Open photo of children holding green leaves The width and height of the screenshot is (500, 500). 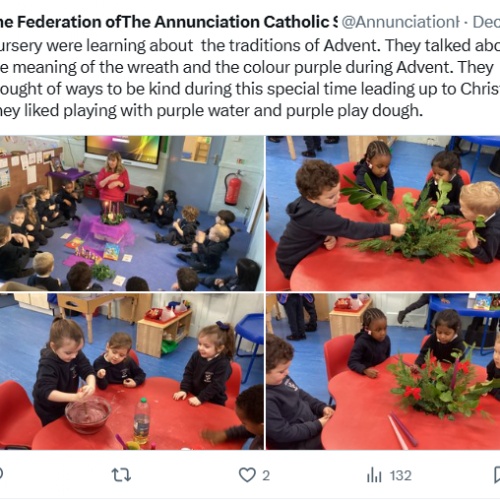click(383, 213)
